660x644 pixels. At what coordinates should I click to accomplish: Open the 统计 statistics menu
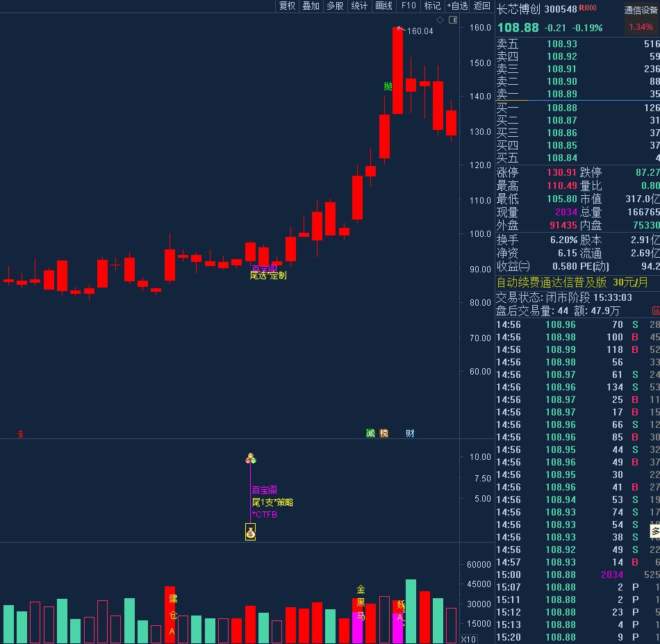coord(359,6)
